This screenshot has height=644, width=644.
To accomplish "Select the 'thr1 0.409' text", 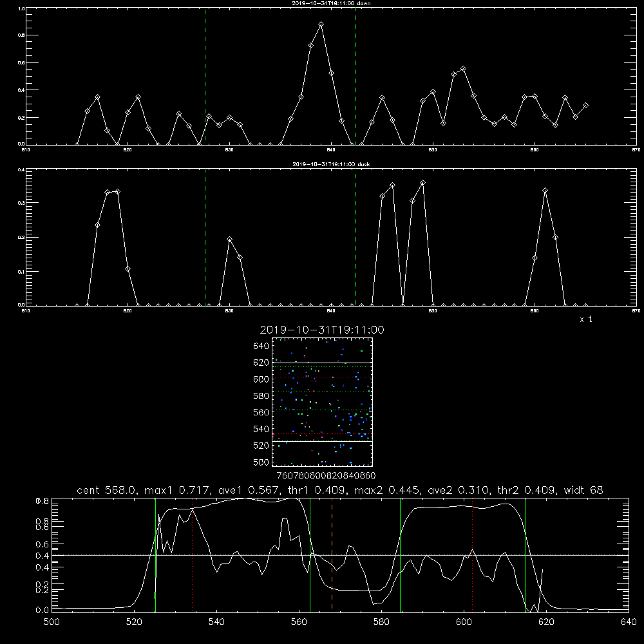I will click(x=316, y=490).
